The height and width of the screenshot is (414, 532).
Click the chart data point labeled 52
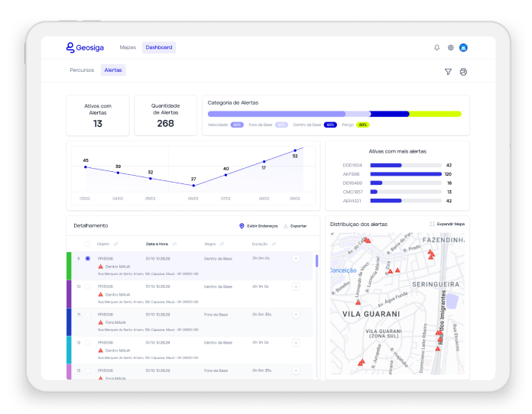pyautogui.click(x=295, y=150)
